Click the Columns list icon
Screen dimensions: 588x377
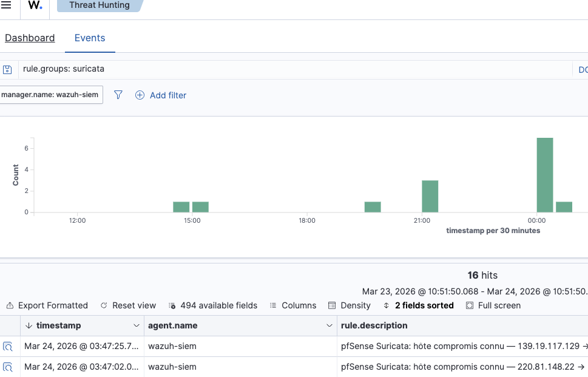point(273,306)
